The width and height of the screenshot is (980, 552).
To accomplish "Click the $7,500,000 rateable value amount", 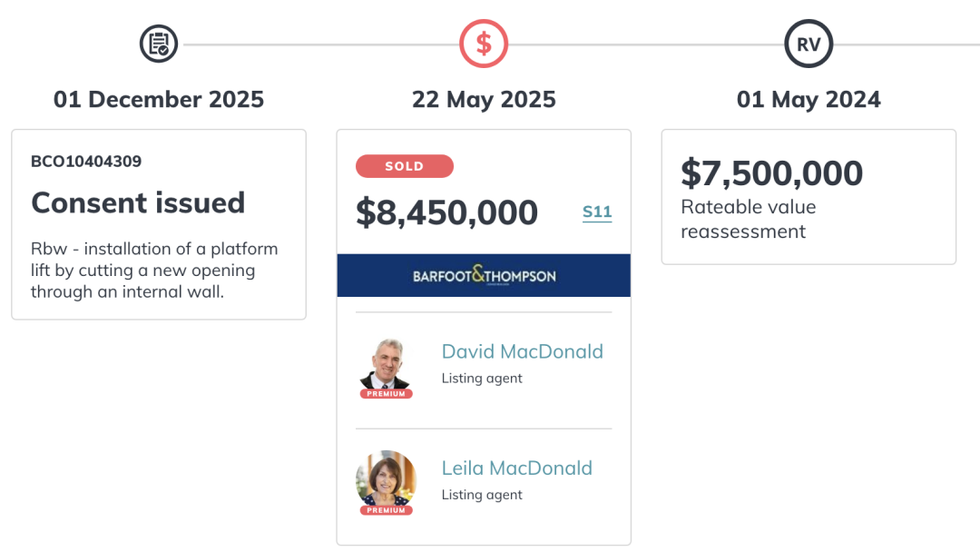I will point(771,172).
